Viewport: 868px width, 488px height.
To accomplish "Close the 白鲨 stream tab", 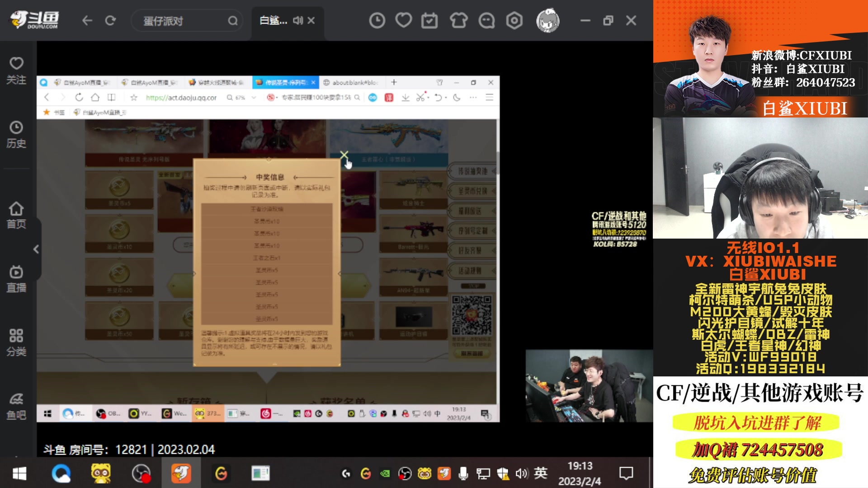I will tap(311, 20).
